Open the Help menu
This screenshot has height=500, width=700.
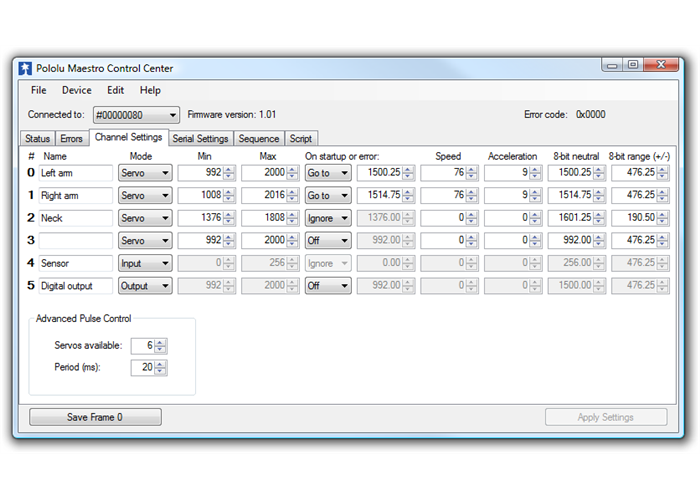click(x=150, y=90)
